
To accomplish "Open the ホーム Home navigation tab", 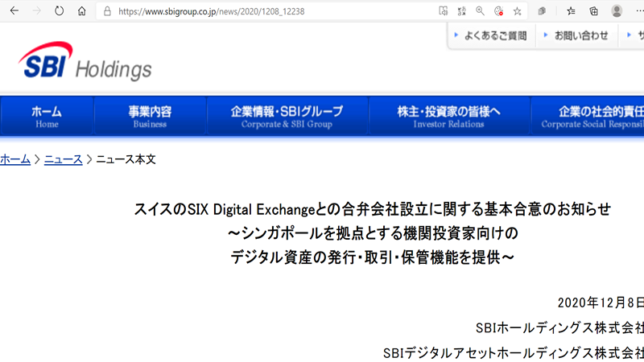I will [x=47, y=116].
